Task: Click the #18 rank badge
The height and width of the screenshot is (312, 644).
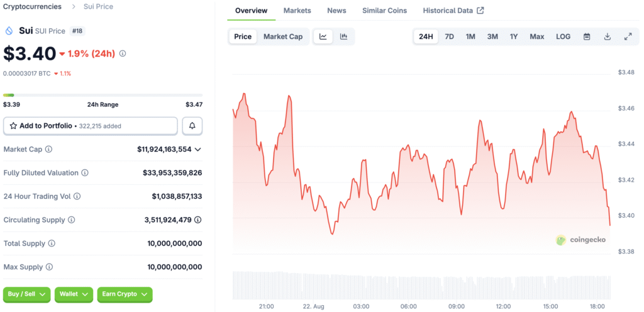Action: coord(77,31)
